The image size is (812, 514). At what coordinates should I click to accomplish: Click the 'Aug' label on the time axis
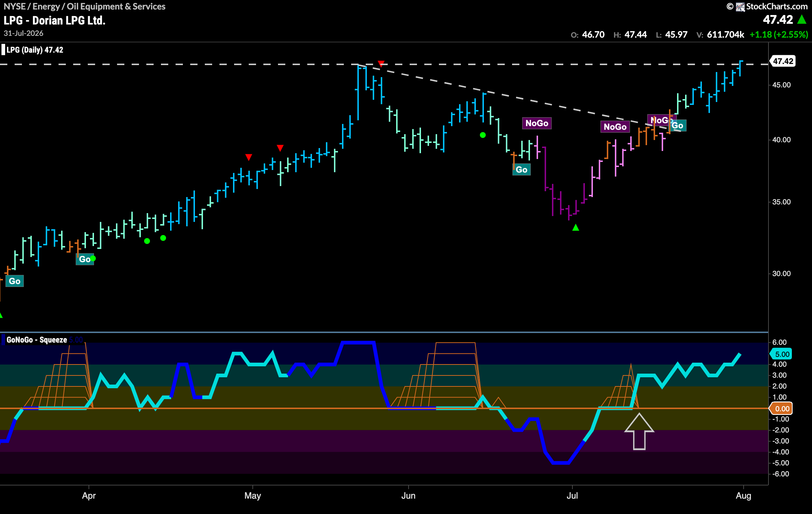(x=743, y=496)
